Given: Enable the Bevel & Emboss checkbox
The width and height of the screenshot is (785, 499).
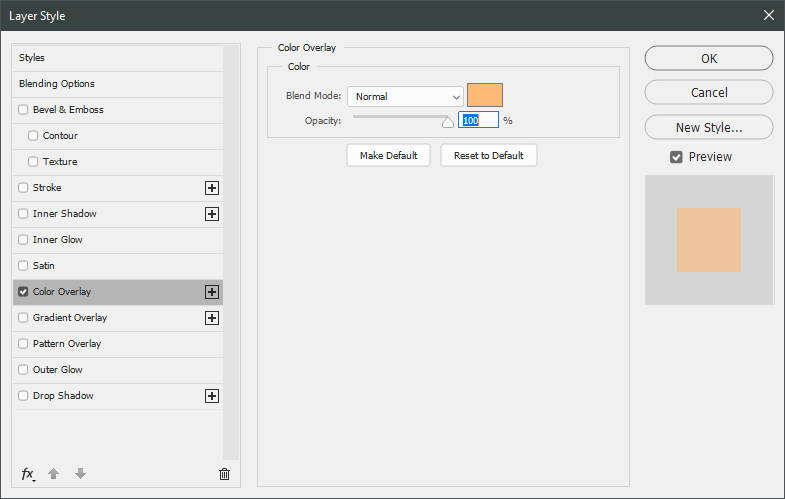Looking at the screenshot, I should click(x=23, y=110).
